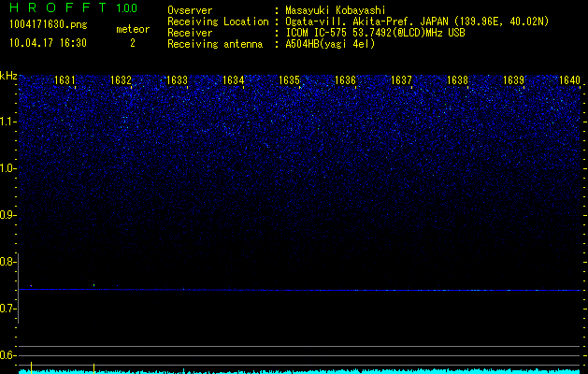
Task: Click the HROFFT 1.00 title text
Action: point(74,7)
